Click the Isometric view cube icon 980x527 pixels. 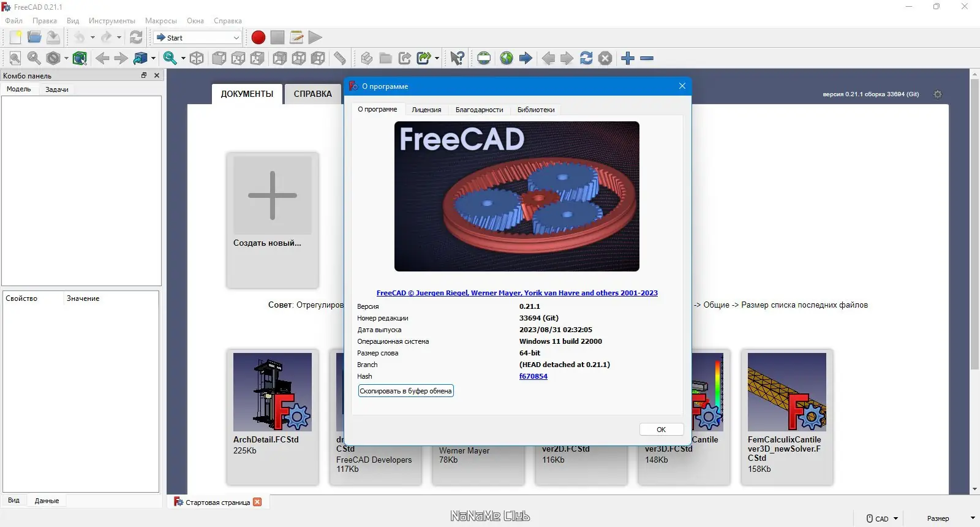pos(197,58)
